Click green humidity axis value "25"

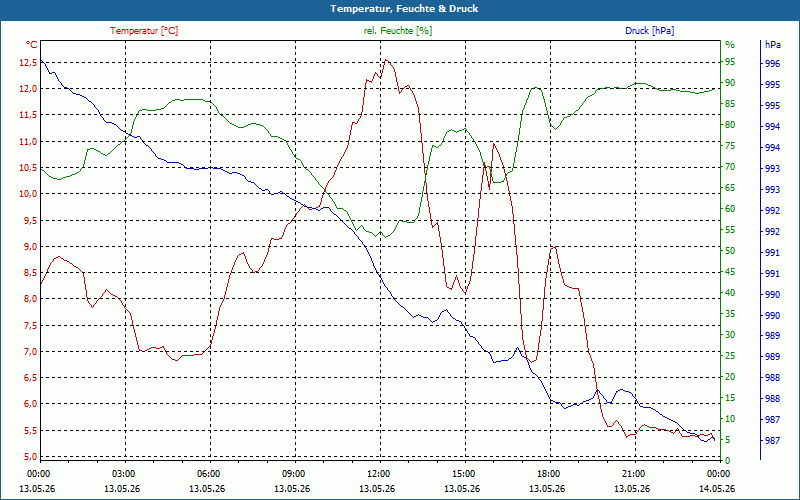730,356
